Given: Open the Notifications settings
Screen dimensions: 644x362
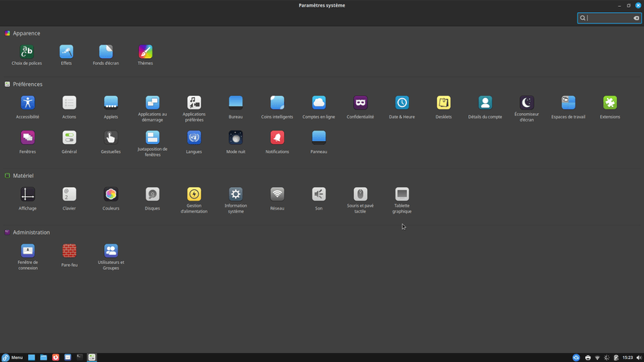Looking at the screenshot, I should coord(277,143).
